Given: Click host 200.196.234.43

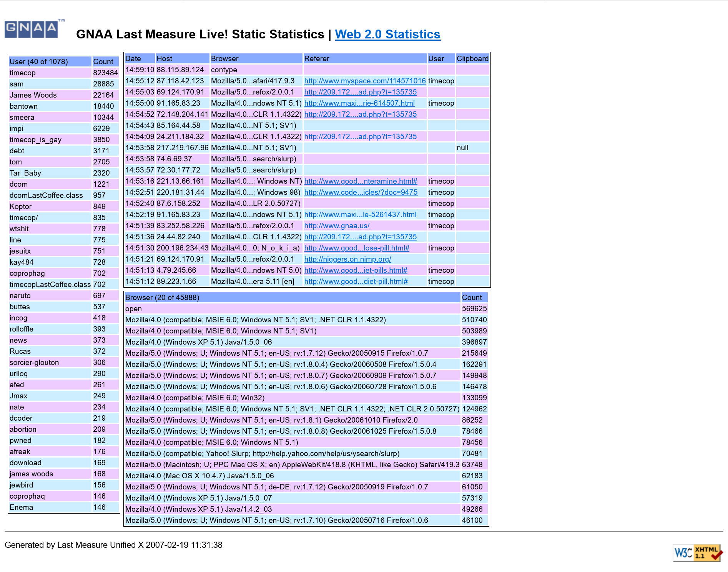Looking at the screenshot, I should click(183, 248).
